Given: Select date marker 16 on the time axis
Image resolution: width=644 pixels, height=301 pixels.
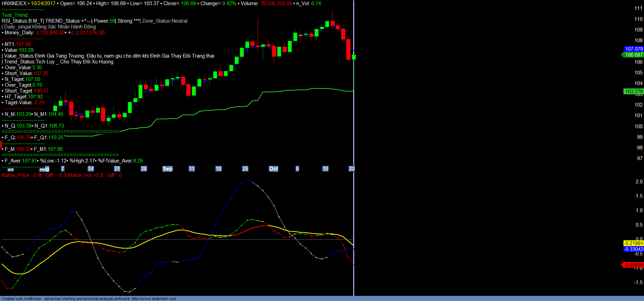Looking at the screenshot, I should point(325,169).
